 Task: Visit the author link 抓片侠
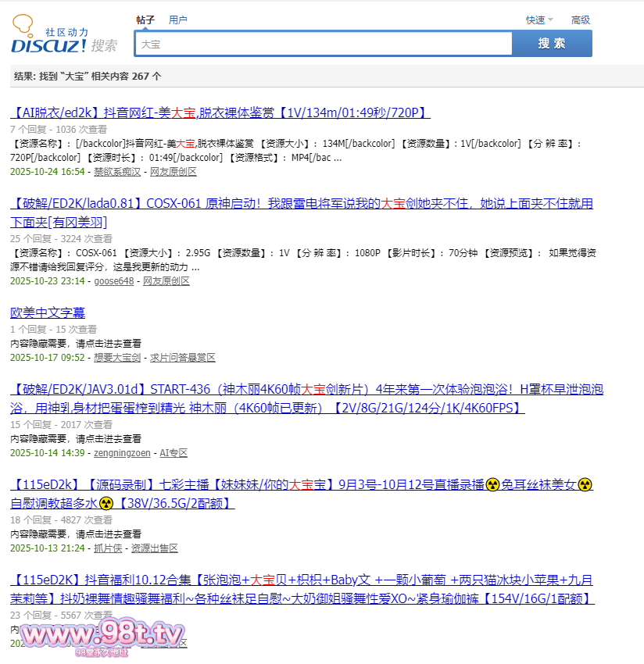click(x=108, y=548)
